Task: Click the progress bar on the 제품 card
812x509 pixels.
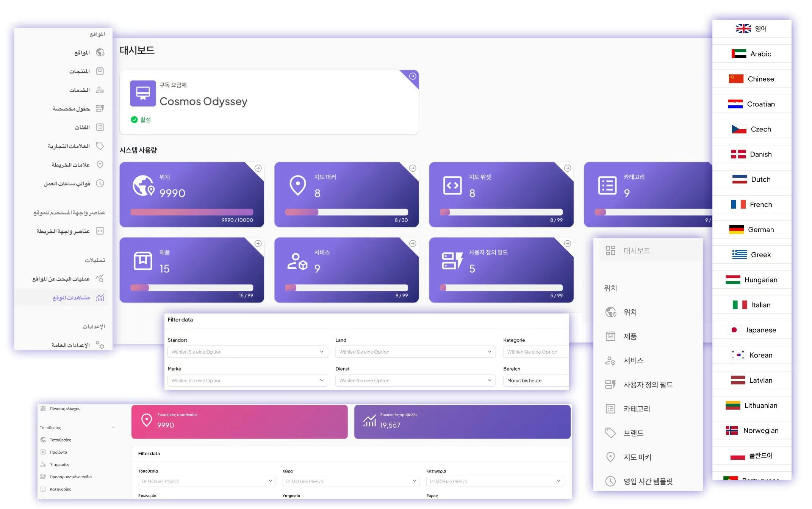Action: [x=191, y=288]
